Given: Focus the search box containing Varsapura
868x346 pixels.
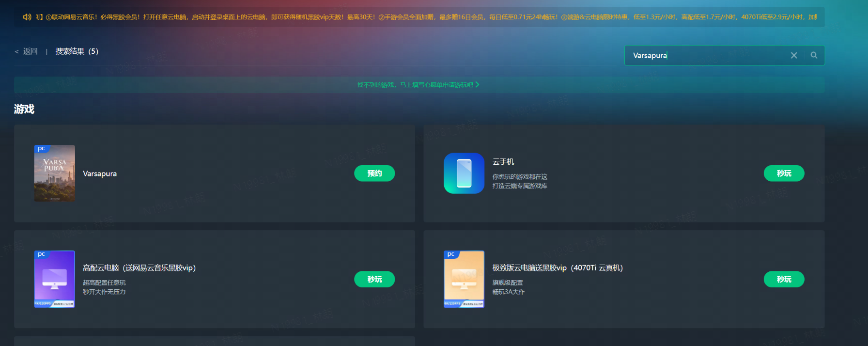Looking at the screenshot, I should (707, 56).
